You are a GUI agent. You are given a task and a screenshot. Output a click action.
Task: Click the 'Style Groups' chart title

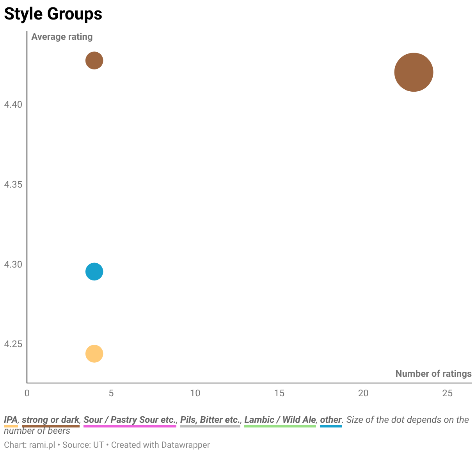point(53,14)
